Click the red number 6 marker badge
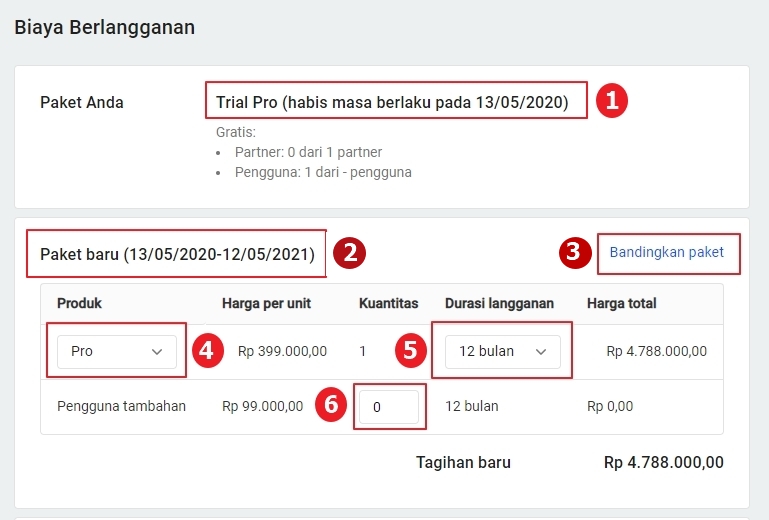 click(x=332, y=406)
